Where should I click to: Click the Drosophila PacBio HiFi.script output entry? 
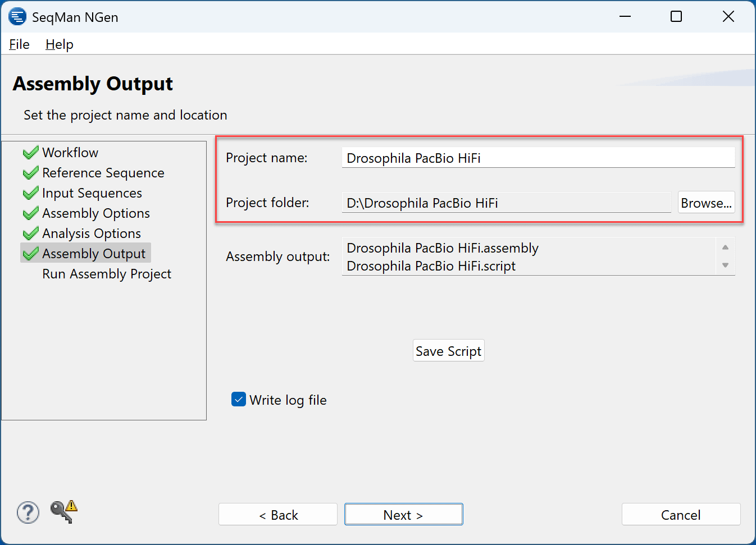click(431, 266)
